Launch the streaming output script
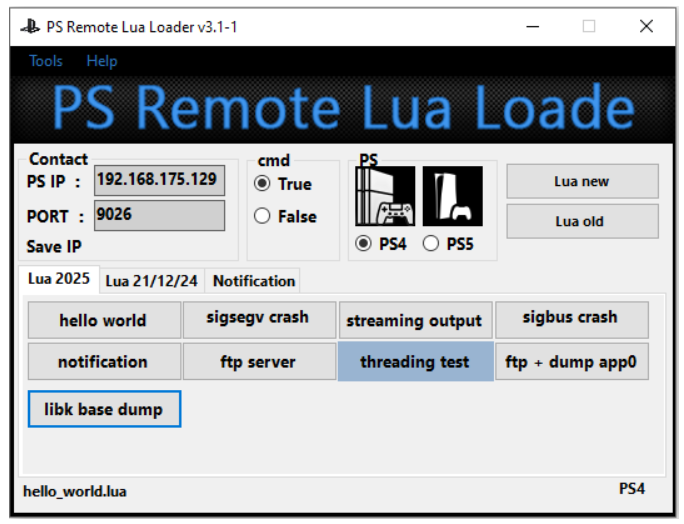Screen dimensions: 684x524 (416, 320)
